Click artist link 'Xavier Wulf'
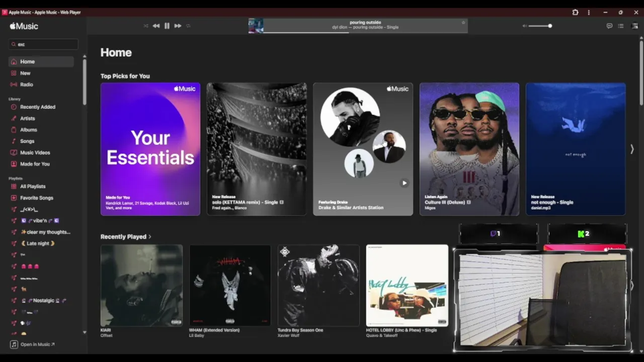 pyautogui.click(x=288, y=335)
